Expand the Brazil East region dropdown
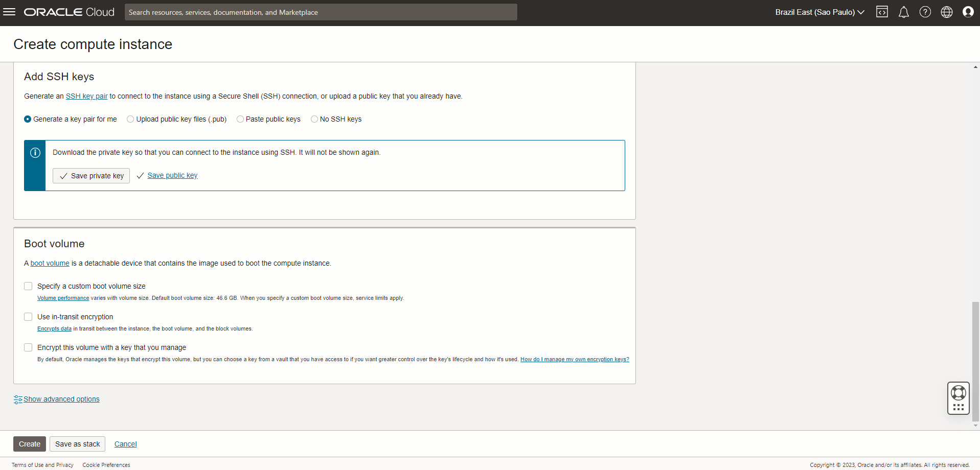 coord(819,12)
